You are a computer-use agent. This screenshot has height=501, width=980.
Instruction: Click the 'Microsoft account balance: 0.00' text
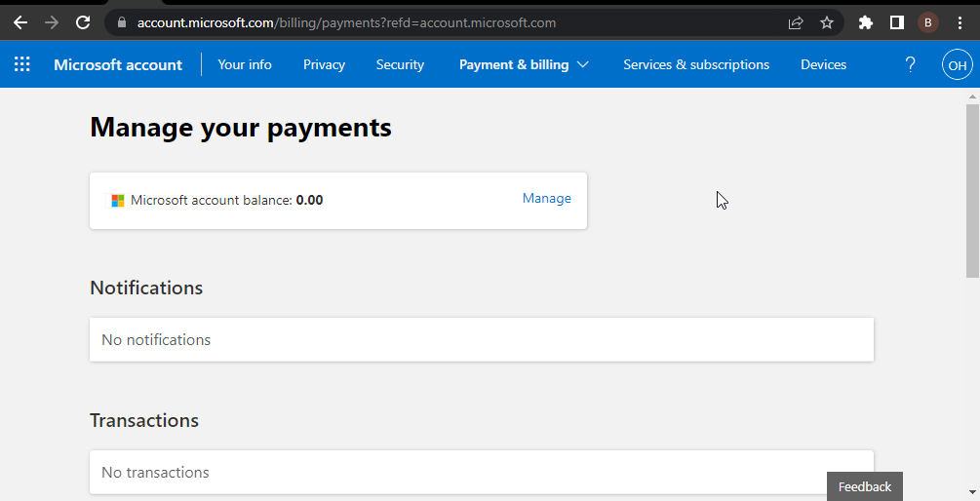tap(227, 201)
